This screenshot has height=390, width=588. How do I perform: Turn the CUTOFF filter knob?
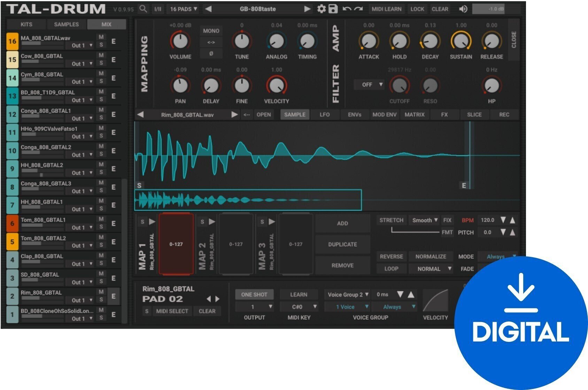(x=400, y=85)
